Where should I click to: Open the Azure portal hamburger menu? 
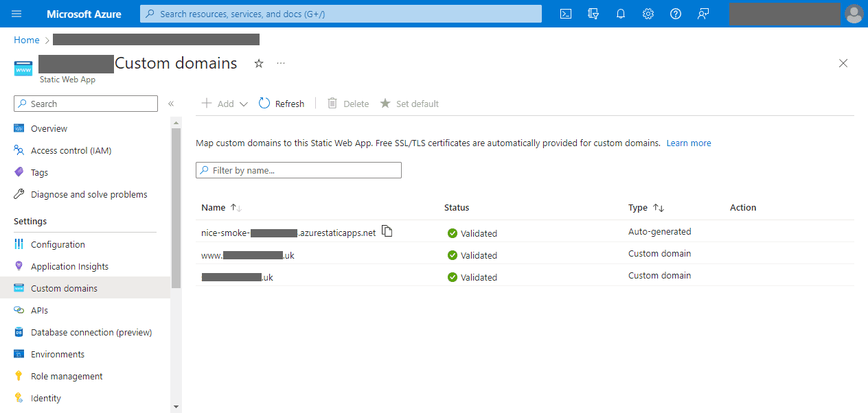(x=16, y=14)
